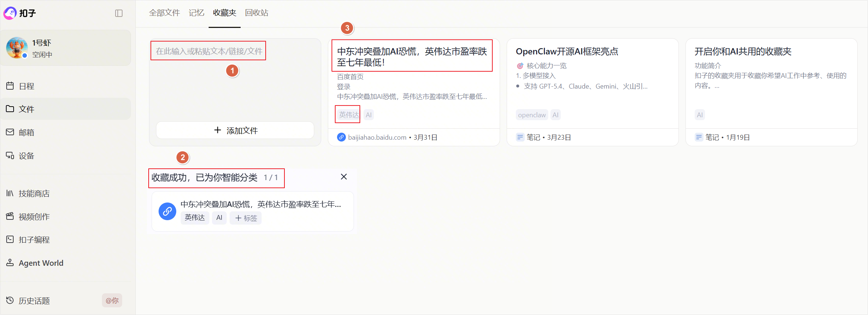
Task: Click the AI tag on the Baidu card
Action: point(369,115)
